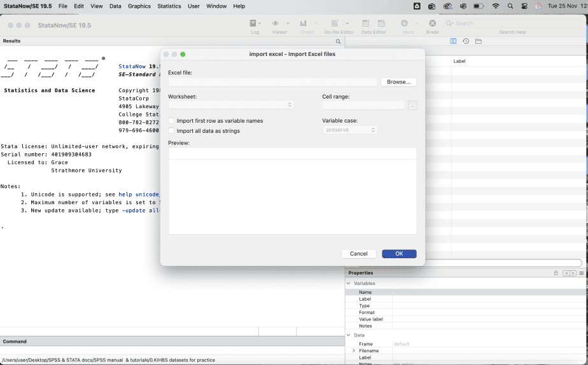Image resolution: width=588 pixels, height=365 pixels.
Task: Click the Results pane search magnifier
Action: coord(339,41)
